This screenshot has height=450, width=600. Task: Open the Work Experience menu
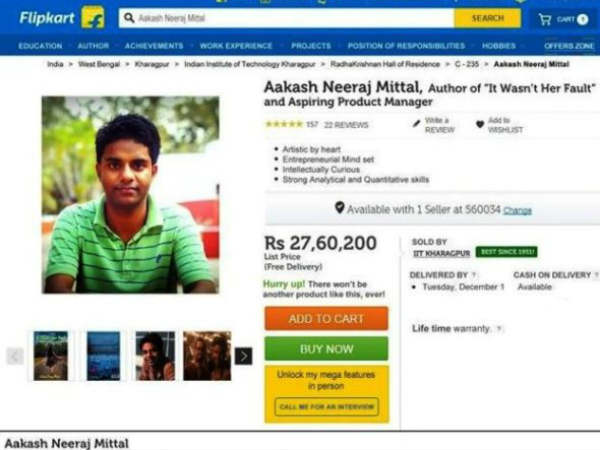(x=236, y=46)
